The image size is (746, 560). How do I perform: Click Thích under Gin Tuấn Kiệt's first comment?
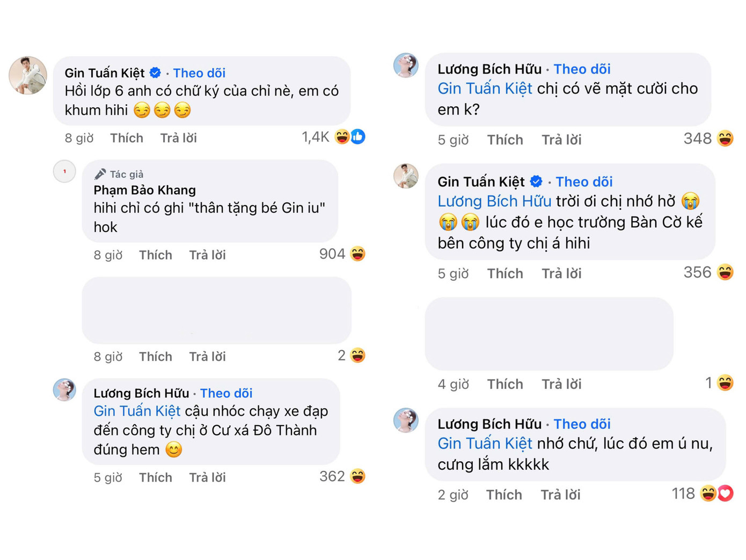127,138
